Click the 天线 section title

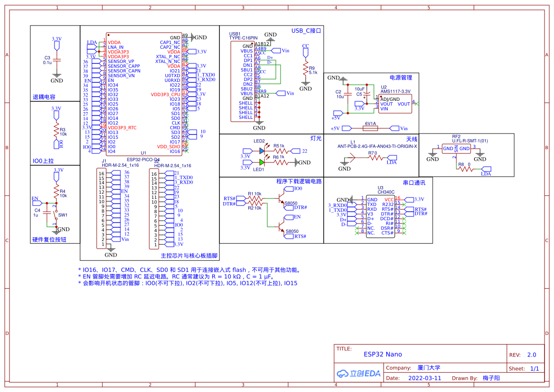pyautogui.click(x=412, y=139)
